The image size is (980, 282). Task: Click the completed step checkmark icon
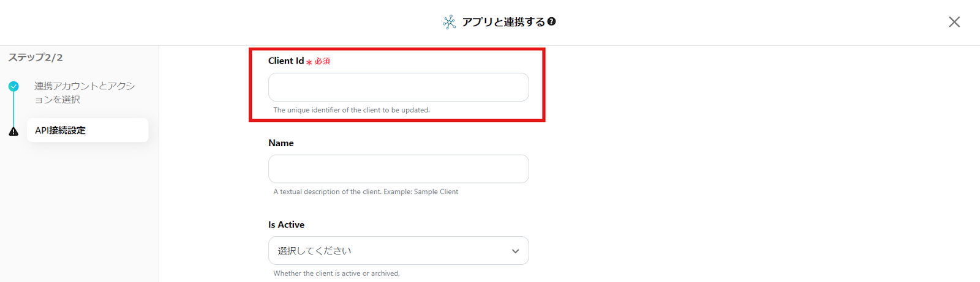(13, 86)
